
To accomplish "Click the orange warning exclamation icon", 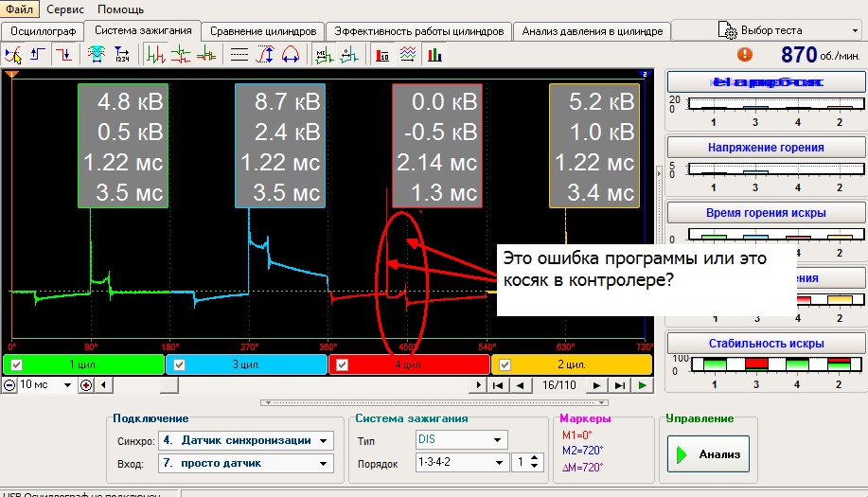I will coord(745,54).
